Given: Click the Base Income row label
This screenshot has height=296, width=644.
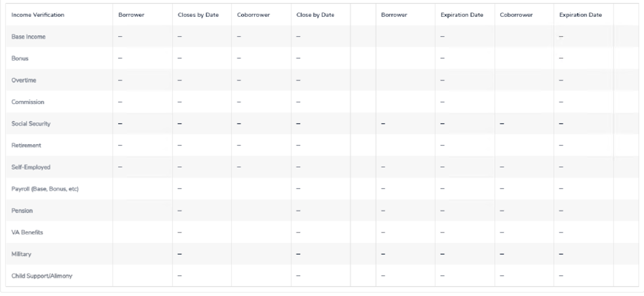Looking at the screenshot, I should point(28,37).
